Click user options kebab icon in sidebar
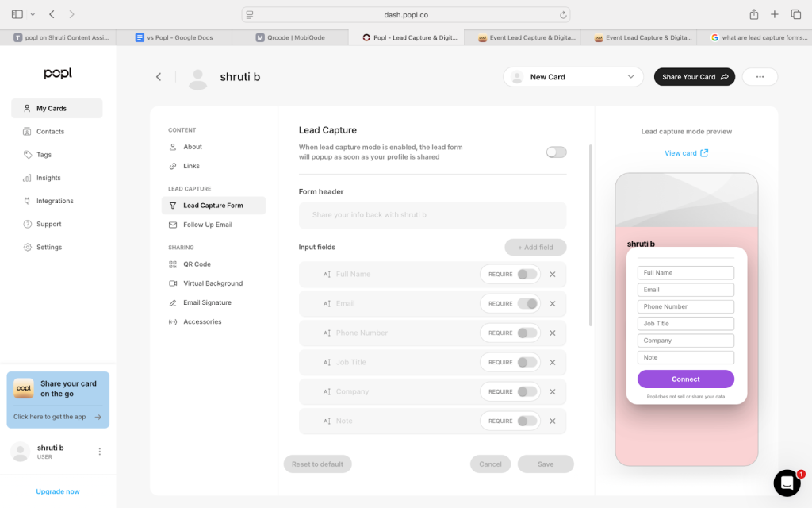 coord(100,452)
